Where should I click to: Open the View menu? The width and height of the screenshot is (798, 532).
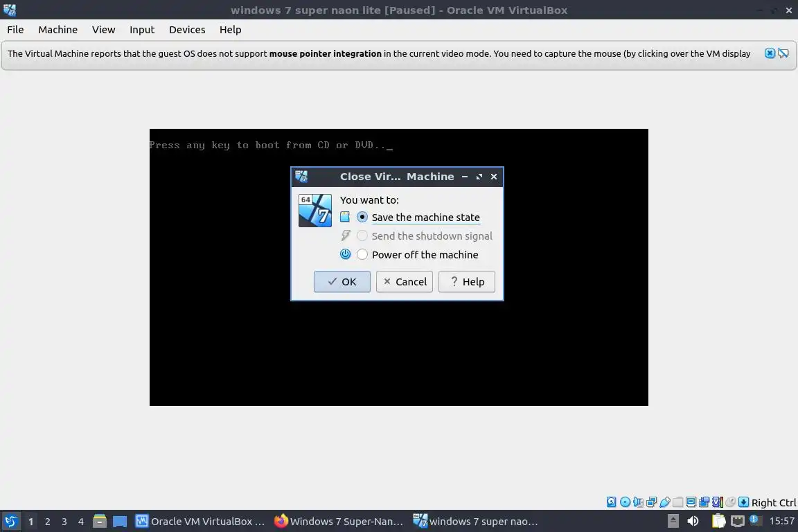[x=103, y=30]
